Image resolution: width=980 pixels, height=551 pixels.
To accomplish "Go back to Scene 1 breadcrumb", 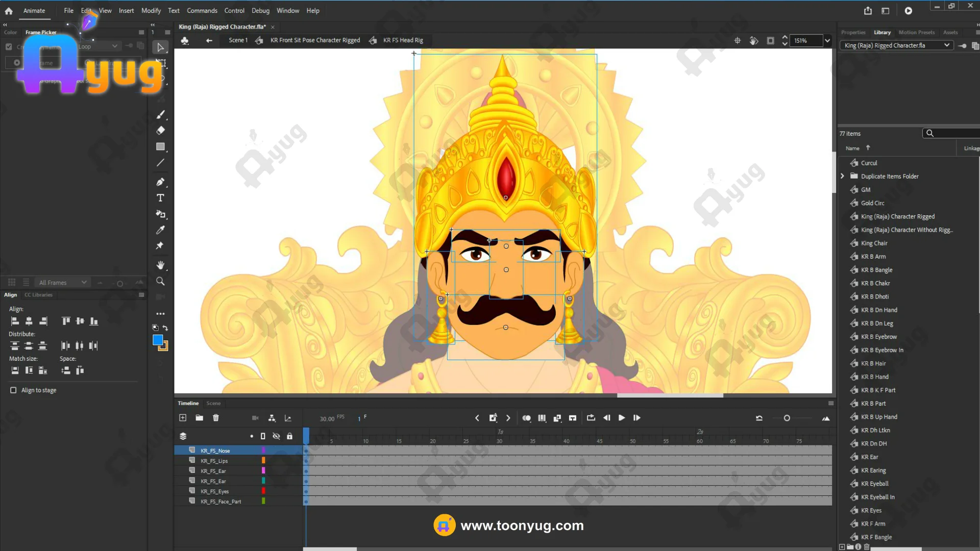I will click(238, 40).
